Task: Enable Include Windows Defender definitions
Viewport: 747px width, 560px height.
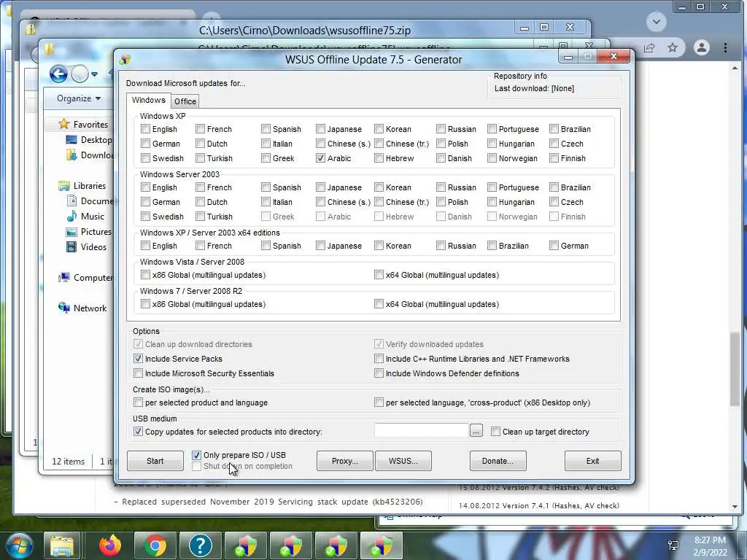Action: tap(379, 373)
